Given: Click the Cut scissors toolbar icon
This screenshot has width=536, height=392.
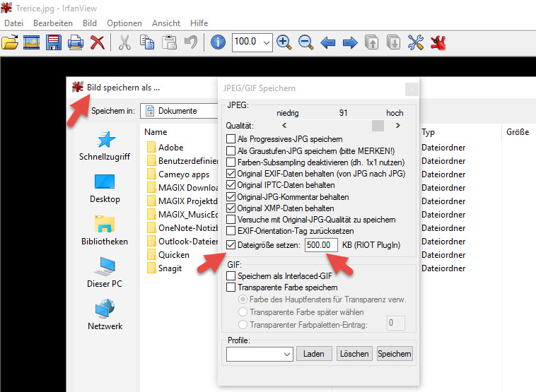Looking at the screenshot, I should (x=124, y=42).
